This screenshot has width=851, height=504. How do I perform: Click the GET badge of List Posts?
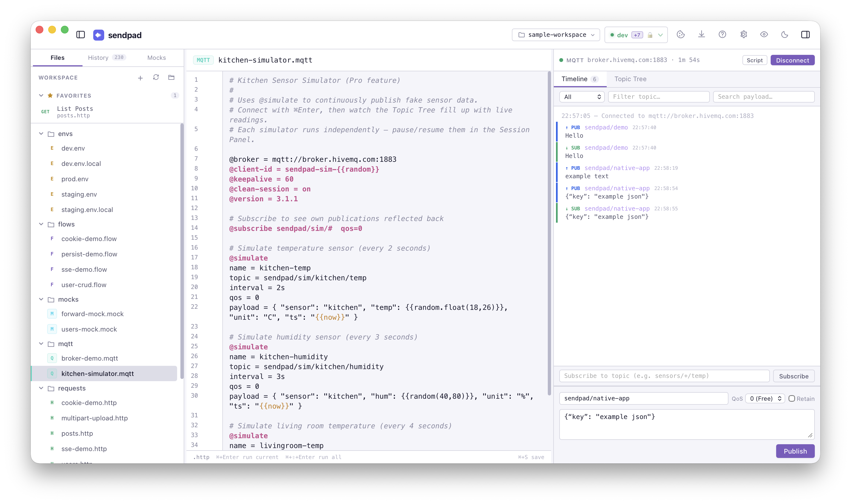[x=45, y=112]
